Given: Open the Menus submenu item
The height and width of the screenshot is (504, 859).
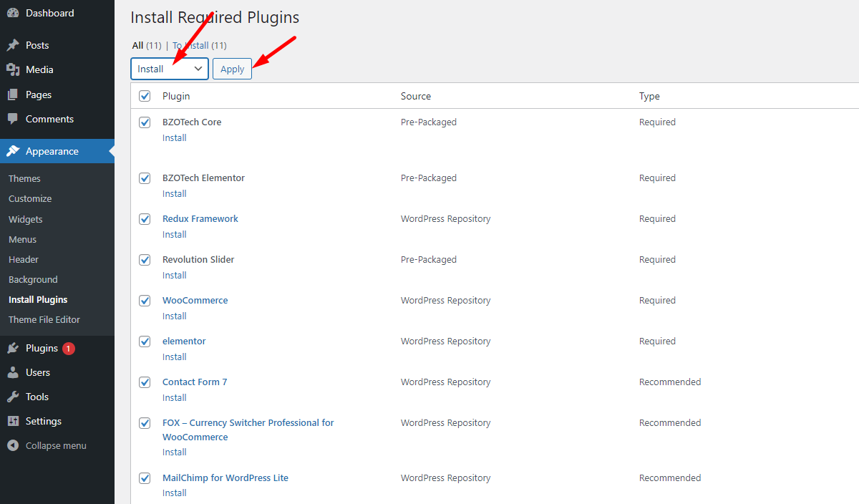Looking at the screenshot, I should click(22, 239).
